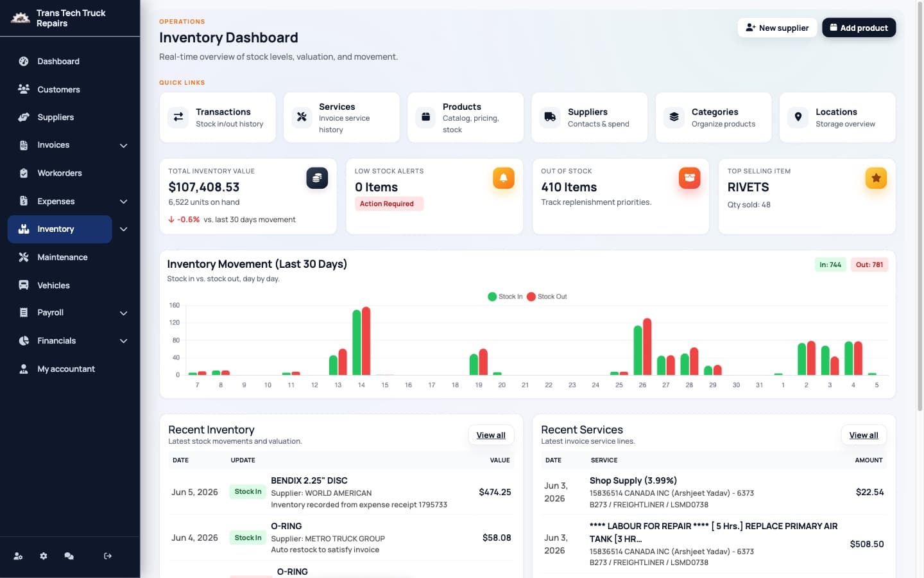
Task: Click the Locations map pin icon
Action: click(798, 117)
